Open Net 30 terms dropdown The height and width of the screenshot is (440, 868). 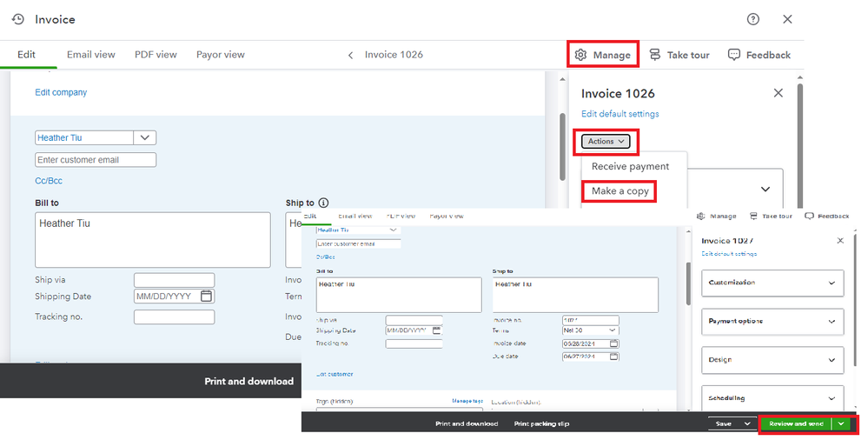click(591, 330)
